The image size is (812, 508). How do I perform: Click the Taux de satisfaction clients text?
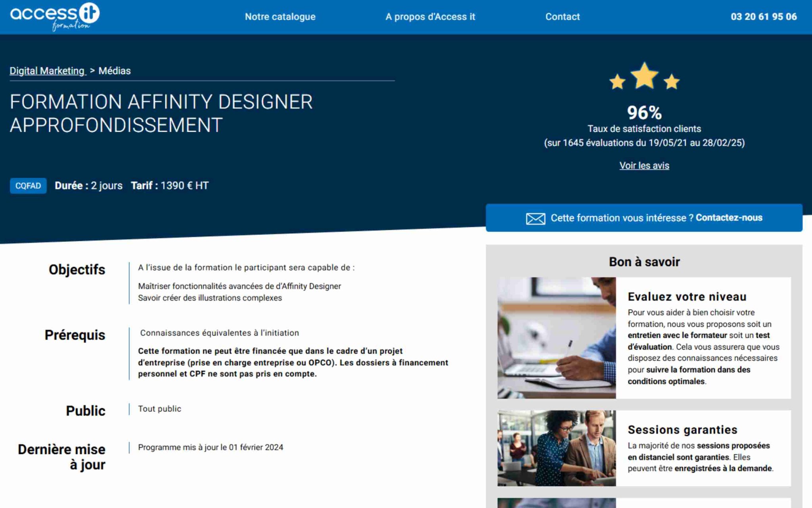pyautogui.click(x=644, y=129)
